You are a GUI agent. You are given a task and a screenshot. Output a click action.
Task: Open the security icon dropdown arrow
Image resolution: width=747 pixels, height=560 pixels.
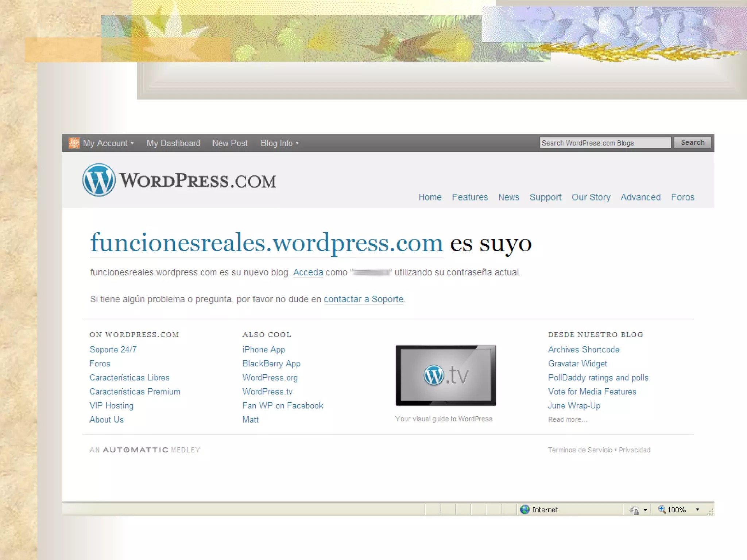pyautogui.click(x=645, y=510)
